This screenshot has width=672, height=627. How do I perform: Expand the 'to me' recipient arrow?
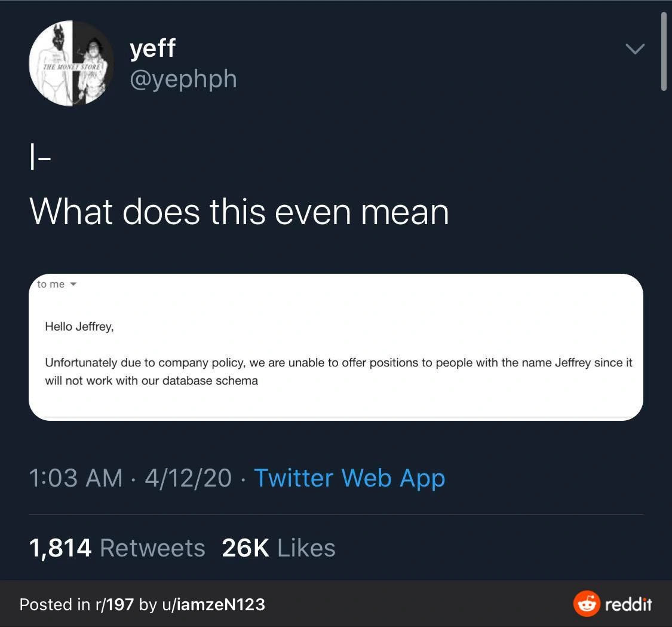pyautogui.click(x=73, y=285)
